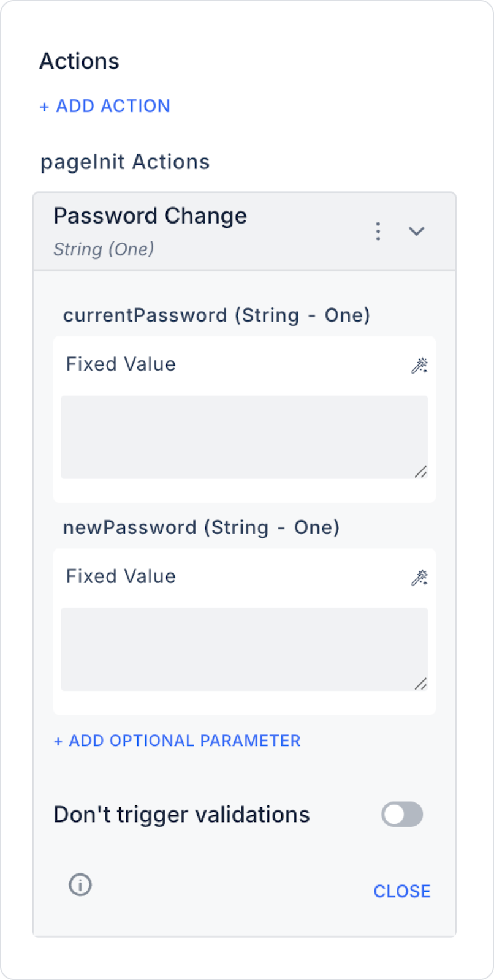The height and width of the screenshot is (980, 494).
Task: Select the Password Change action title
Action: 150,216
